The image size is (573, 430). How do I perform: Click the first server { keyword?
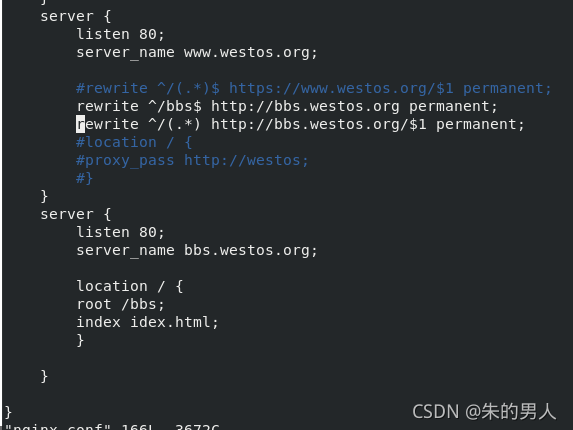(x=76, y=16)
